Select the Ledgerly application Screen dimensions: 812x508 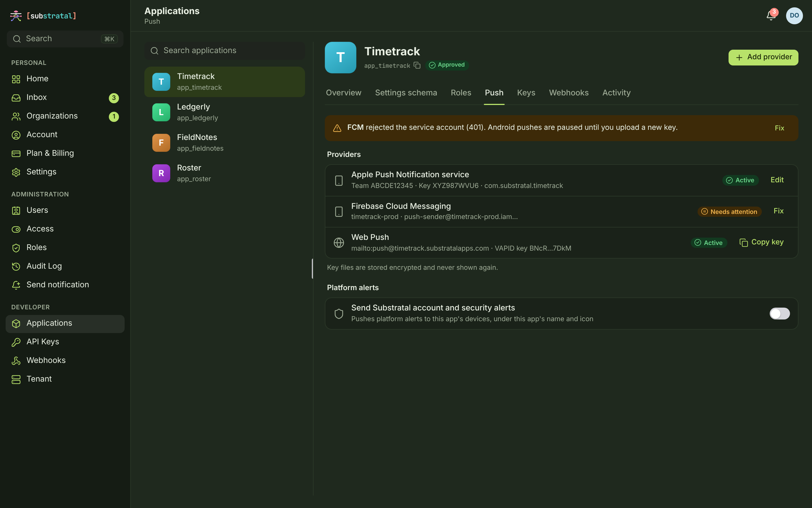(x=224, y=112)
